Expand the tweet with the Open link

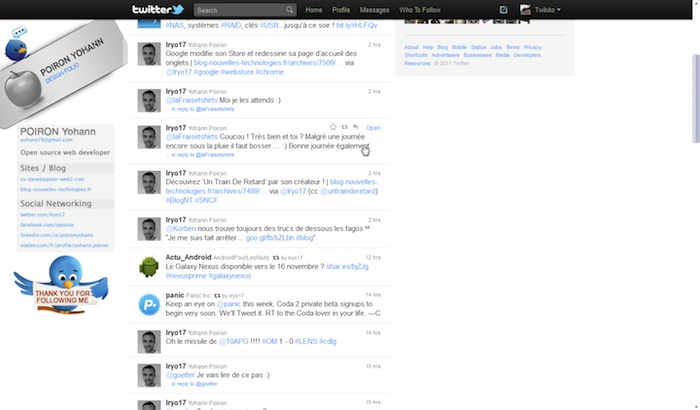pyautogui.click(x=373, y=128)
